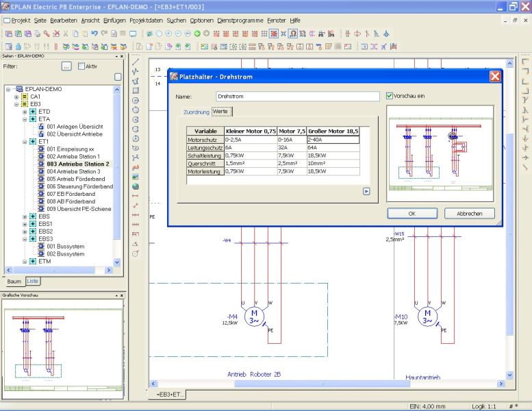Uncheck the 'Vorschau ein' checkbox
This screenshot has height=411, width=532.
[390, 96]
